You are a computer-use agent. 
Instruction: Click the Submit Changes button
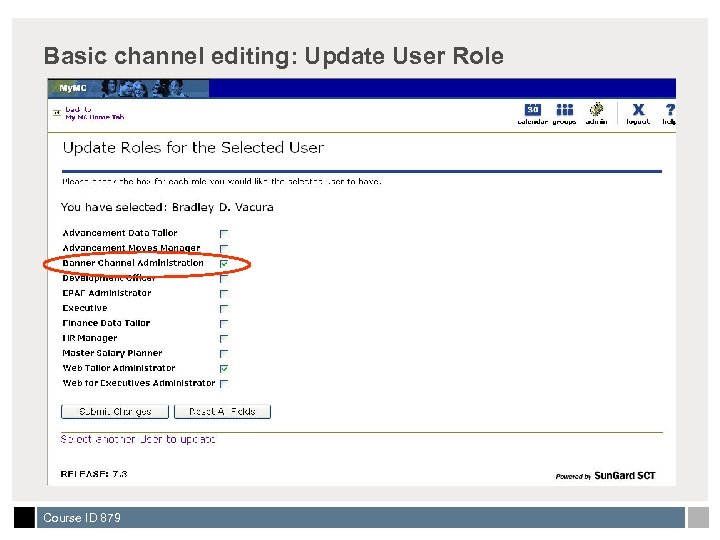click(x=115, y=411)
